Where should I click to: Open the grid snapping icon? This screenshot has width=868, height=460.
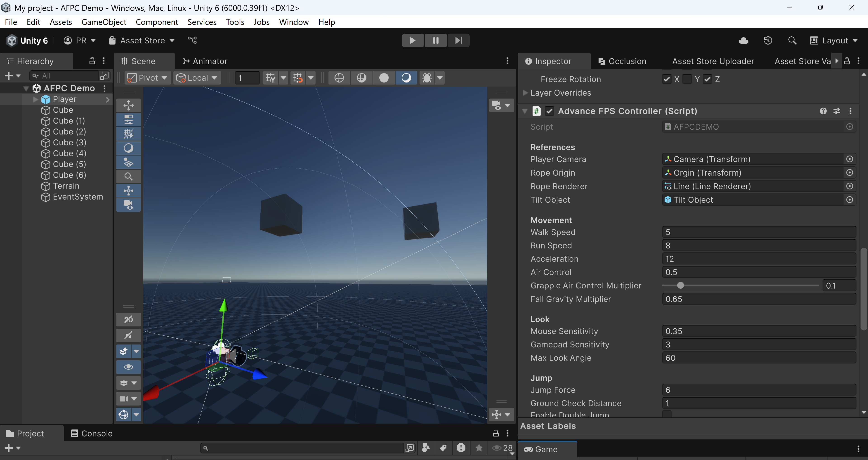tap(270, 78)
